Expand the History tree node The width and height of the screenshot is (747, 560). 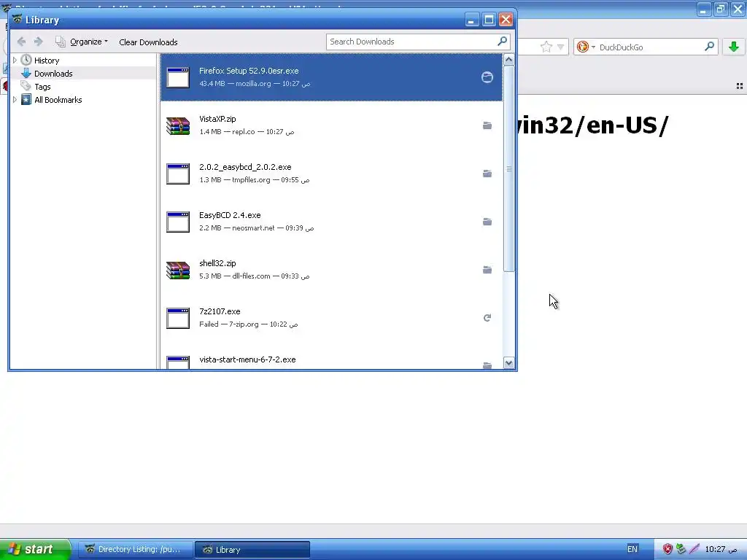point(15,61)
